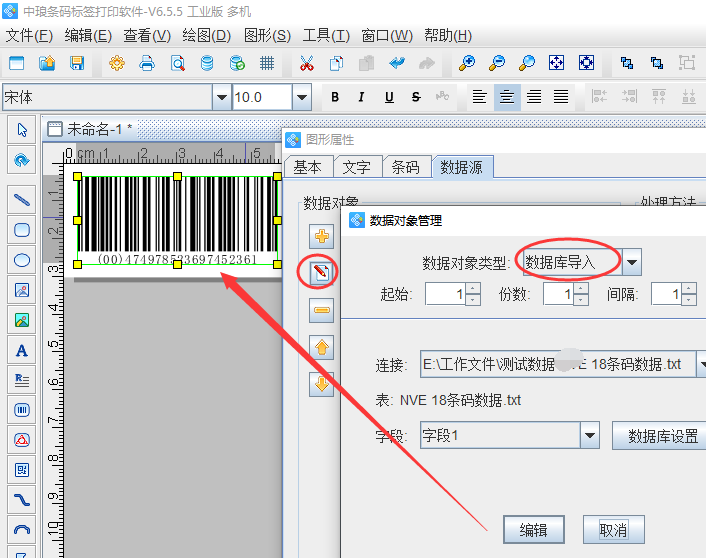
Task: Switch to the 基本 tab
Action: pos(309,167)
